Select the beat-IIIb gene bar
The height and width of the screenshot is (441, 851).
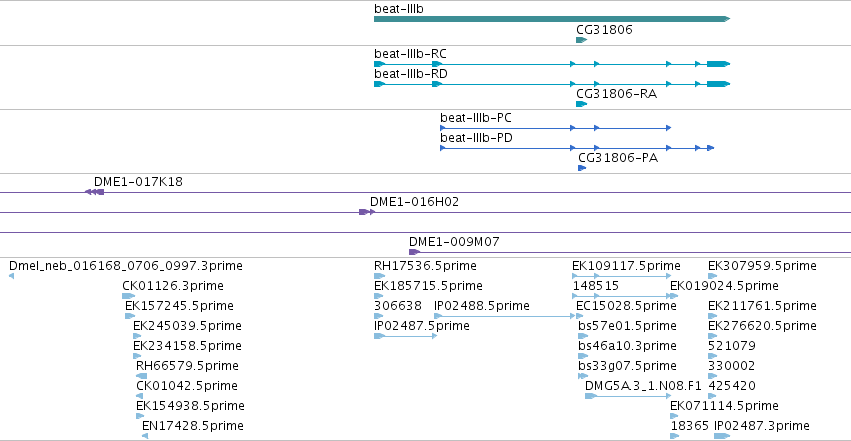(552, 19)
